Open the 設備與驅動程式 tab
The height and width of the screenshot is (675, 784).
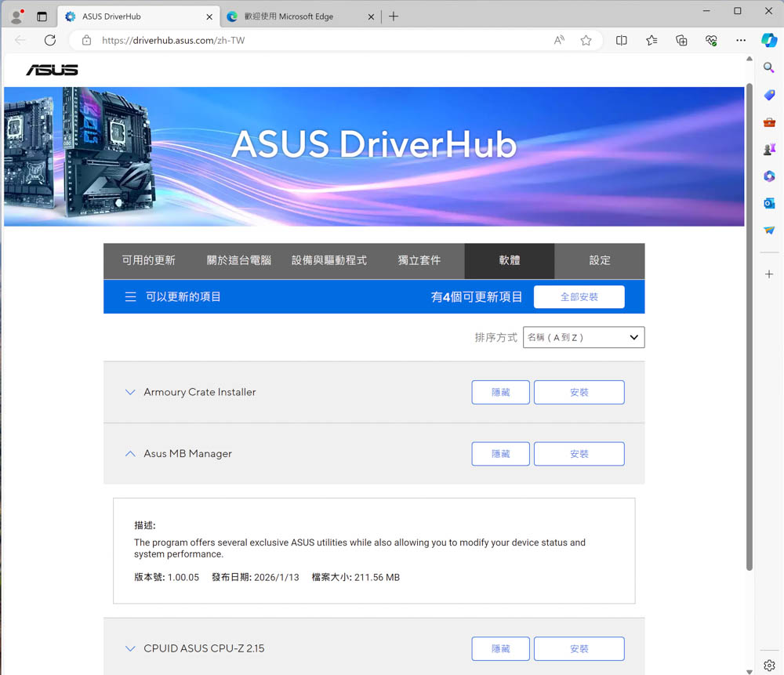tap(329, 260)
